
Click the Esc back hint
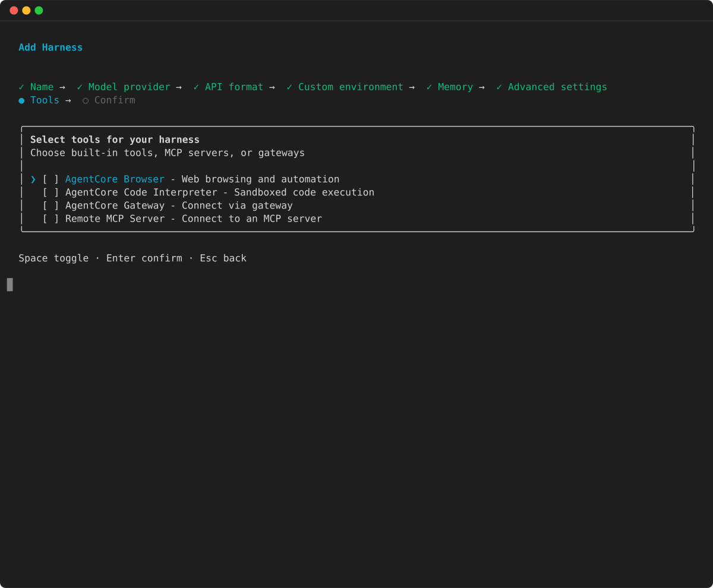223,258
